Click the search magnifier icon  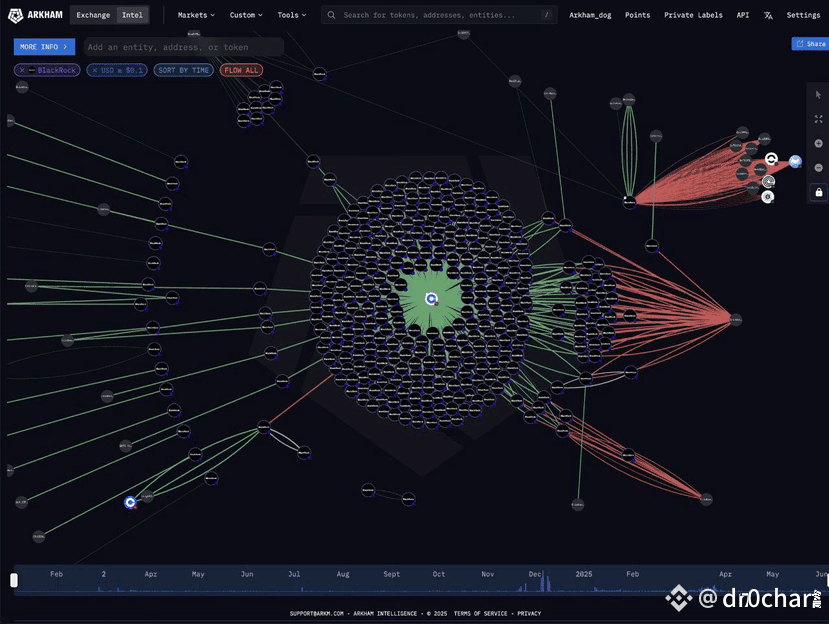pyautogui.click(x=331, y=15)
